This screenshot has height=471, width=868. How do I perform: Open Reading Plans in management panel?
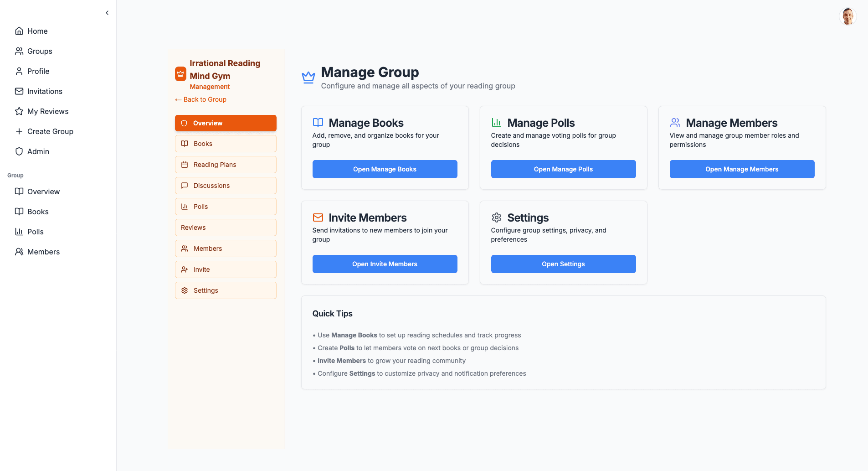(226, 165)
